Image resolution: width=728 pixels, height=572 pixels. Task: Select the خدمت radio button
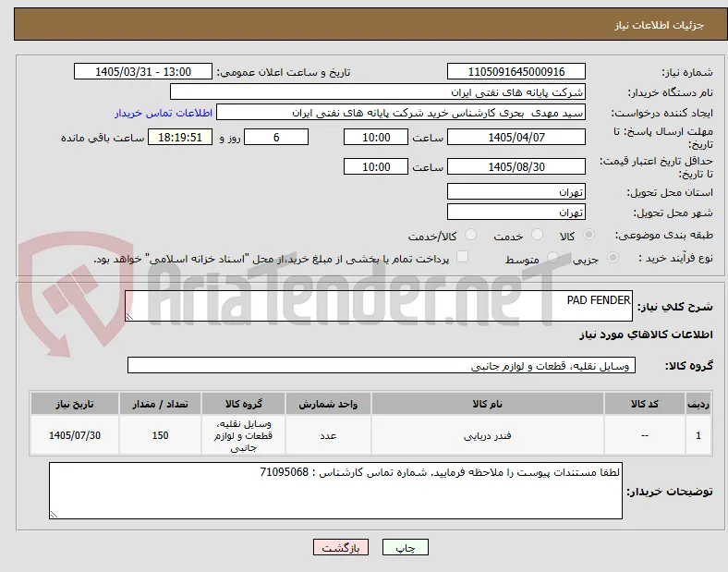[x=537, y=235]
